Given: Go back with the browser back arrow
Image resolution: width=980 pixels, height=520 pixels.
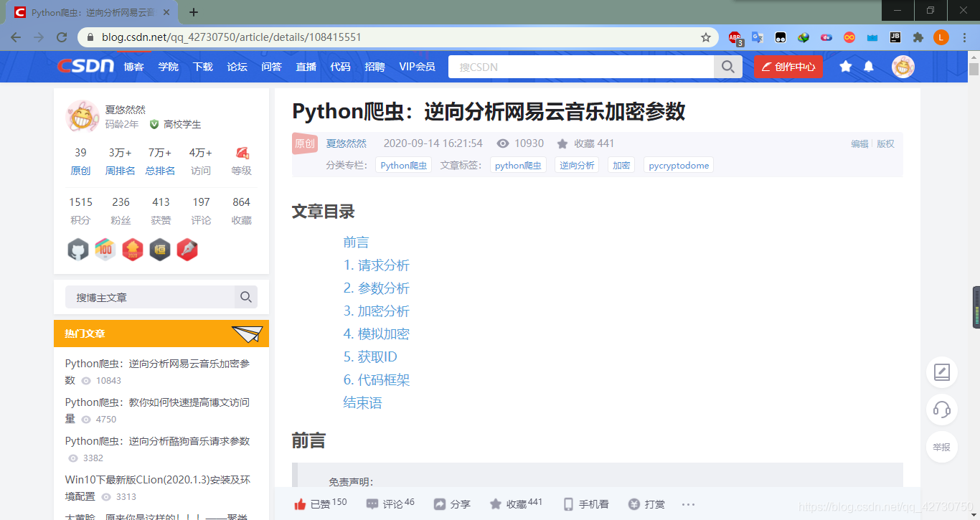Looking at the screenshot, I should click(16, 37).
